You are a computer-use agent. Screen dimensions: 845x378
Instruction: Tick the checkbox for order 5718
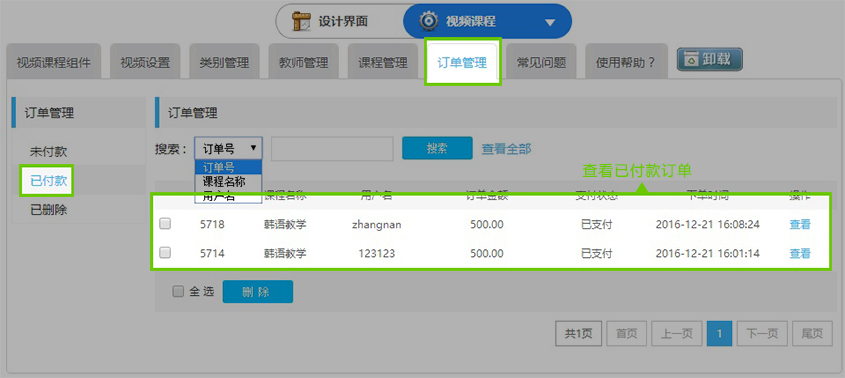coord(165,224)
